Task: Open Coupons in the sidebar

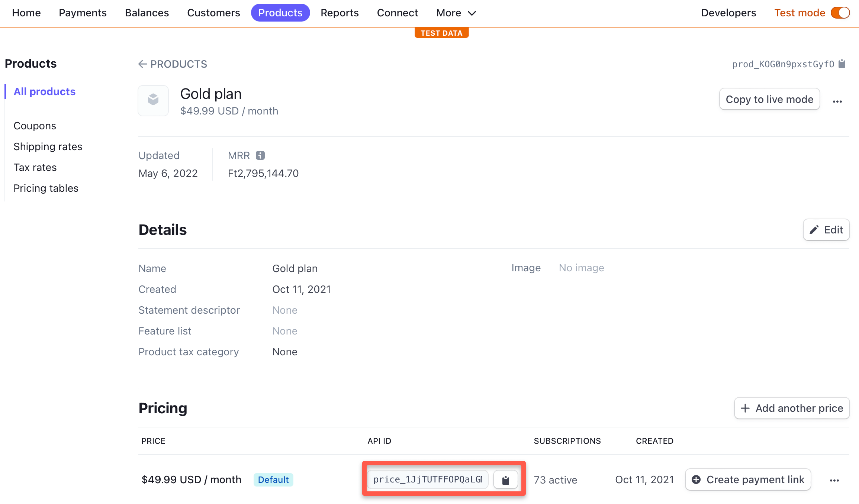Action: click(35, 126)
